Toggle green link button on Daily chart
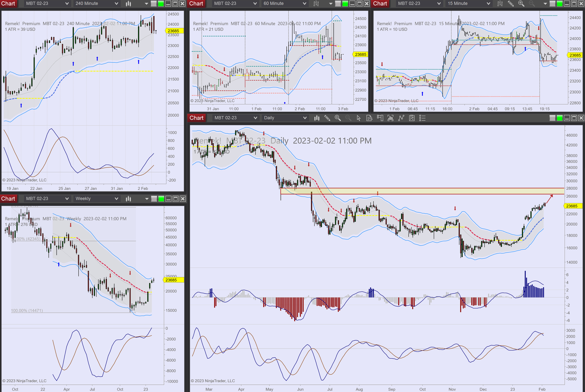The height and width of the screenshot is (392, 585). point(559,118)
